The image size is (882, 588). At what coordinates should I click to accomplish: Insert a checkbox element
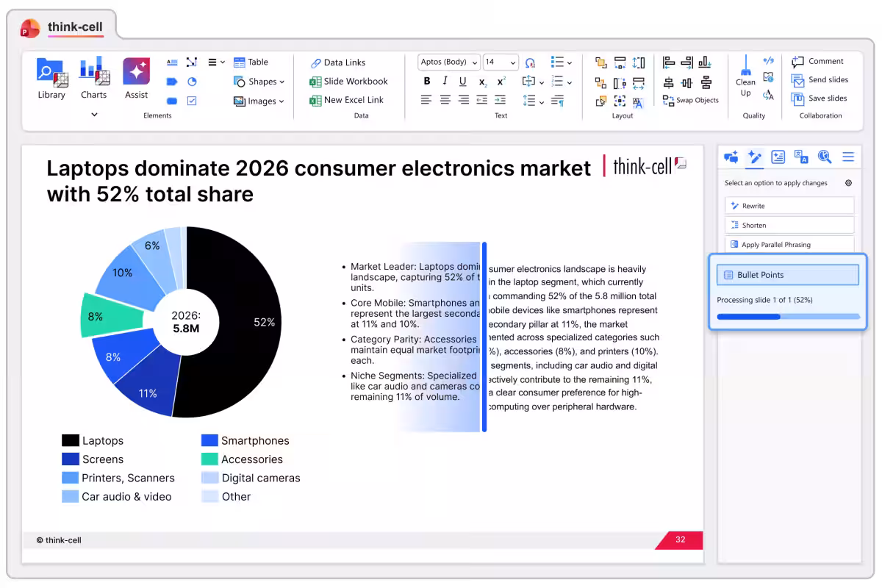click(192, 101)
